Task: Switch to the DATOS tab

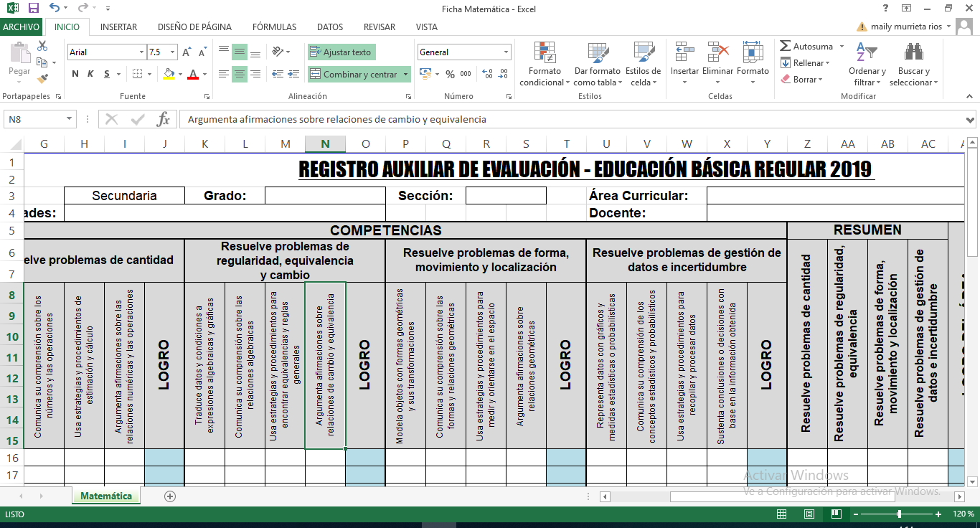Action: 330,27
